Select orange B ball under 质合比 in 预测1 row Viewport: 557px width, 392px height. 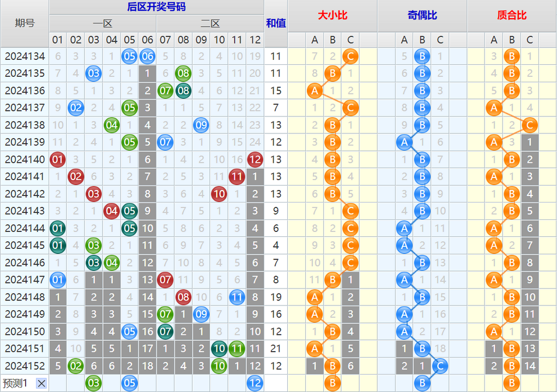point(512,383)
